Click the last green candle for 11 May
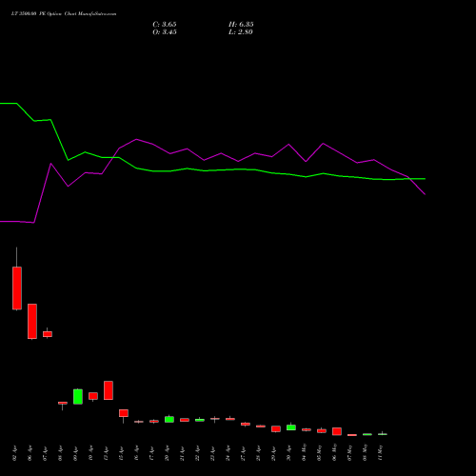476x476 pixels. [x=383, y=434]
